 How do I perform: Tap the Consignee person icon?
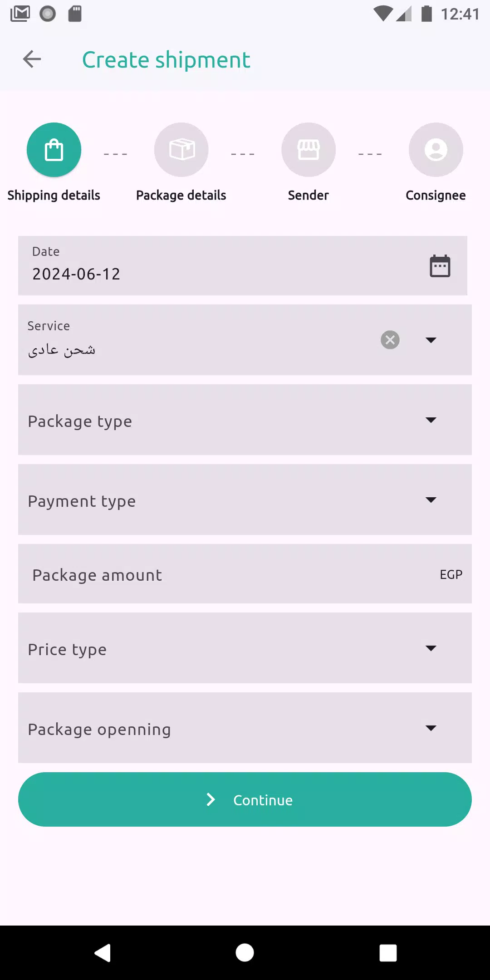tap(436, 150)
